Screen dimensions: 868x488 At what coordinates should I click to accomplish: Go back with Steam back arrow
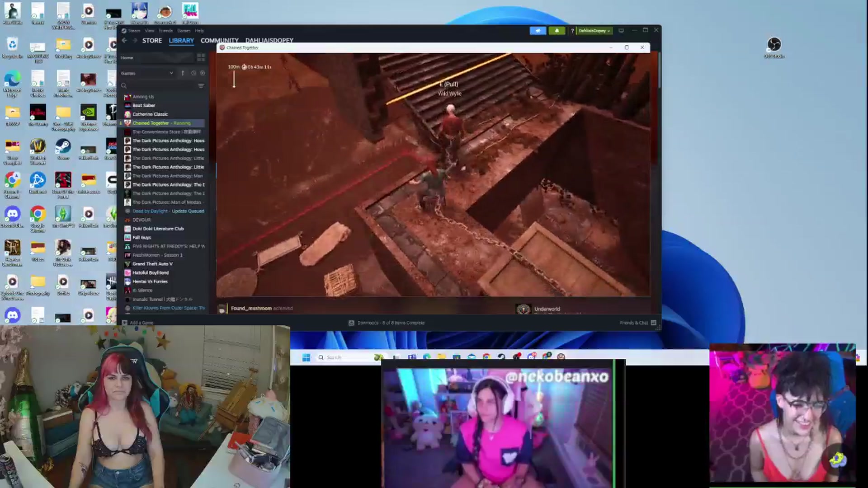pyautogui.click(x=124, y=41)
